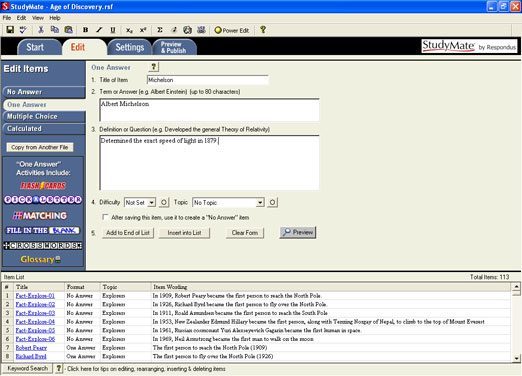This screenshot has width=522, height=376.
Task: Select the No Answer item type
Action: point(44,92)
